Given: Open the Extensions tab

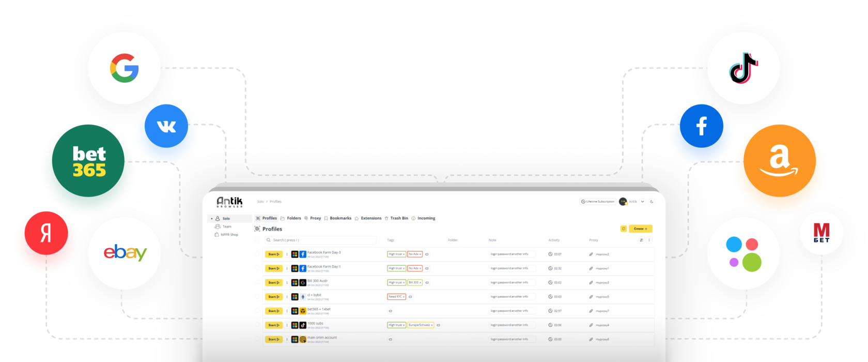Looking at the screenshot, I should tap(368, 218).
